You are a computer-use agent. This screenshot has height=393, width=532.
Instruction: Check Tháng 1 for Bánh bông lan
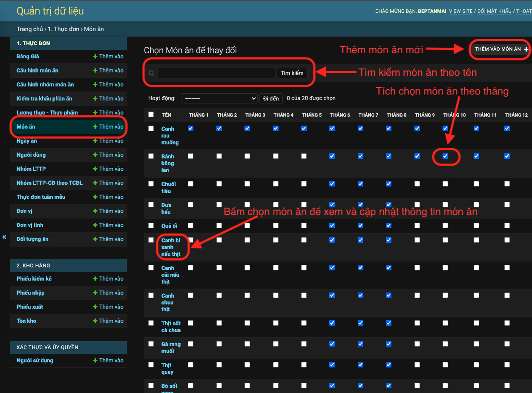pyautogui.click(x=190, y=156)
